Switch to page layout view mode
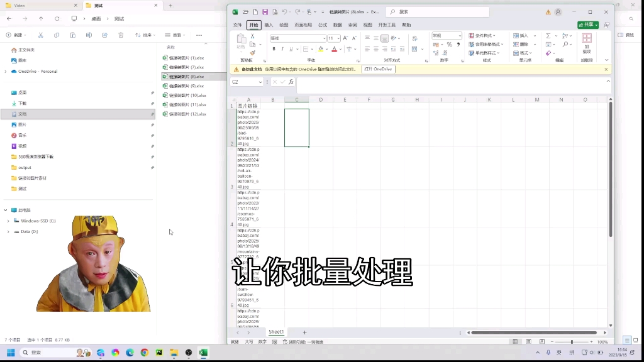 pyautogui.click(x=528, y=342)
